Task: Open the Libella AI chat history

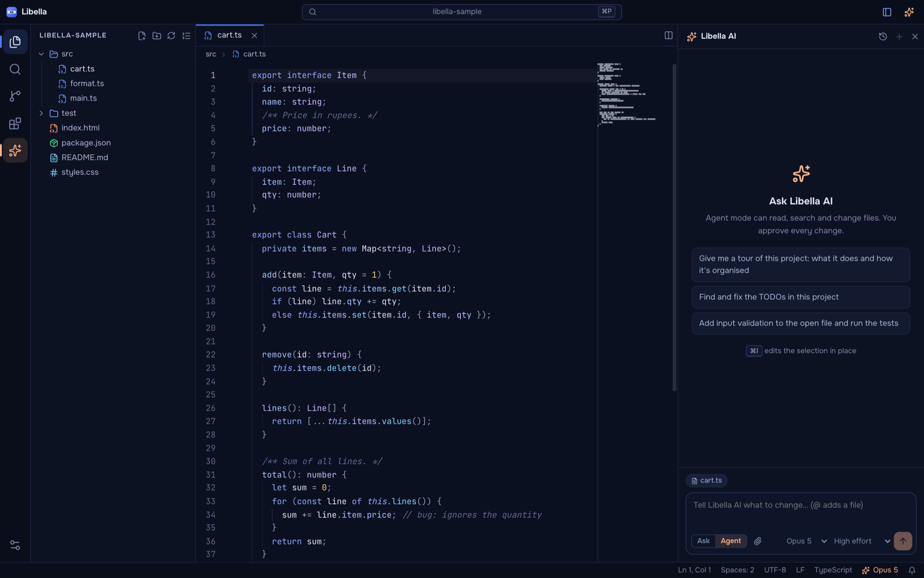Action: (x=883, y=36)
